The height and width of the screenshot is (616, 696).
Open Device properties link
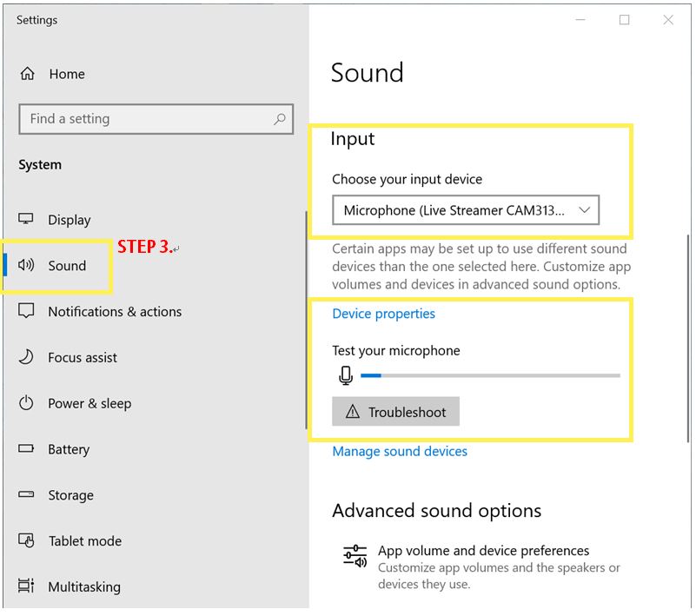click(x=383, y=314)
